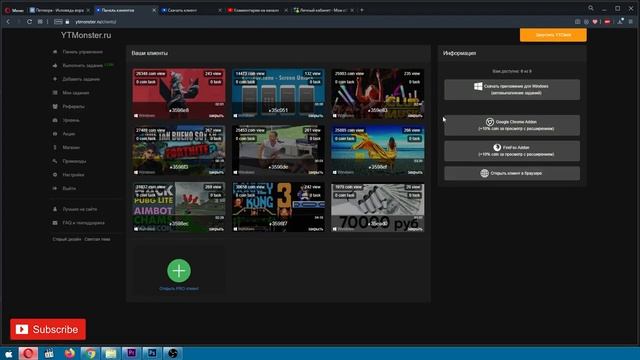Switch to the YouTube Комментарии на канале tab
Screen dimensions: 640x360
click(257, 10)
